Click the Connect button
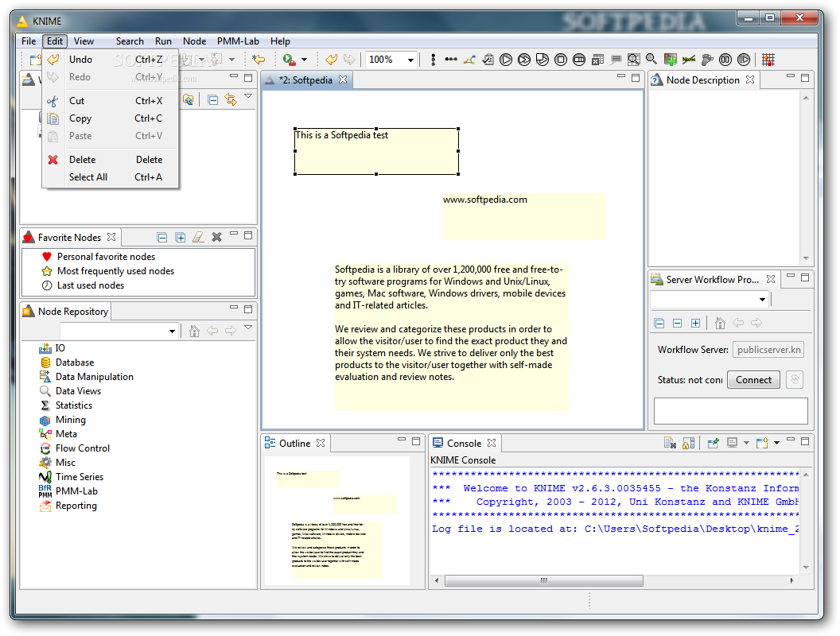 [753, 379]
